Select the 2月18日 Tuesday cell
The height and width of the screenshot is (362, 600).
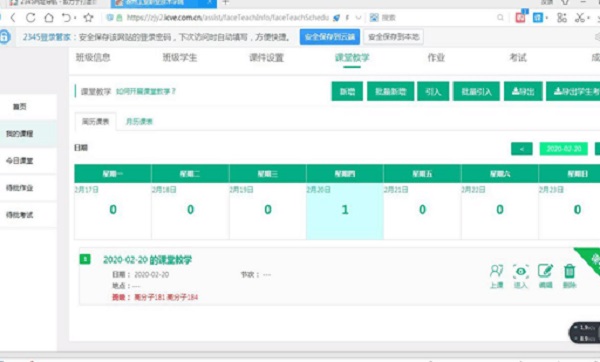point(190,211)
